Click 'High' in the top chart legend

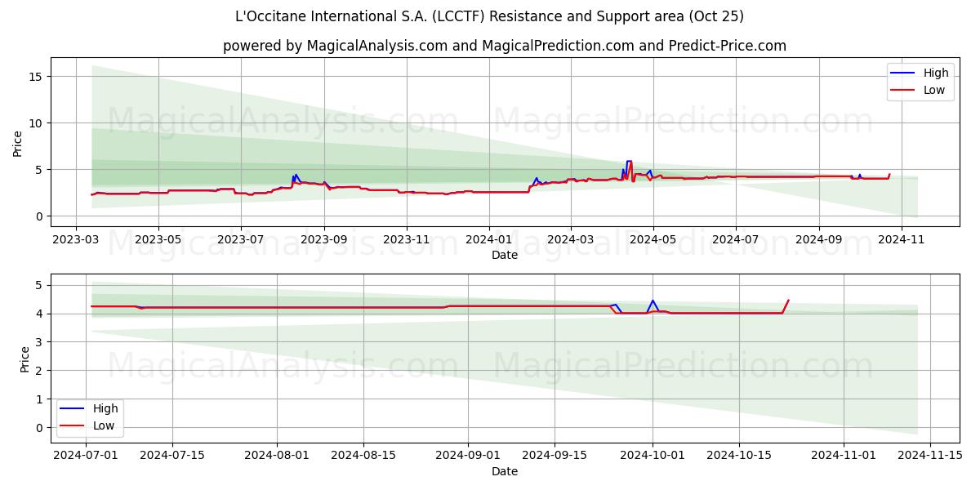(x=936, y=73)
